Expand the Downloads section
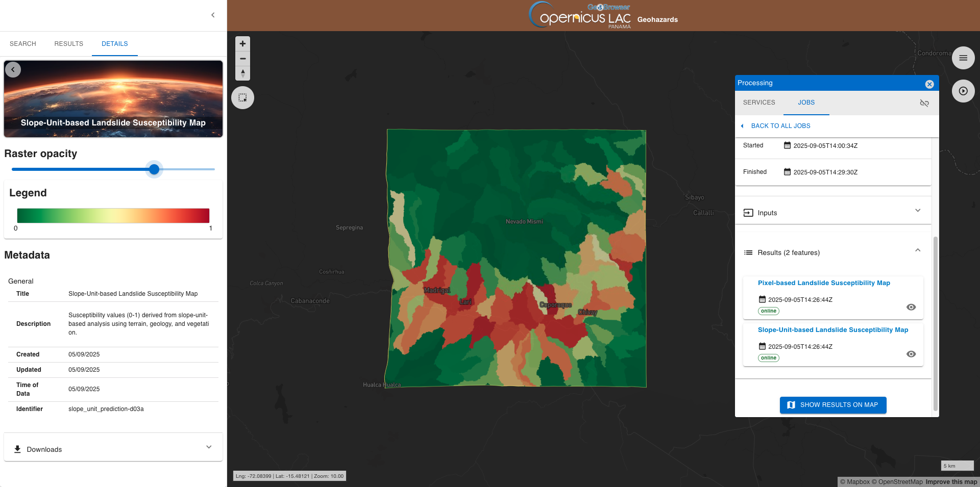 208,447
